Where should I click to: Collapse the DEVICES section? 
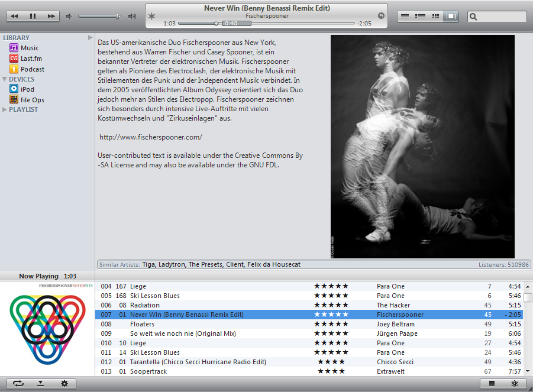(x=4, y=79)
